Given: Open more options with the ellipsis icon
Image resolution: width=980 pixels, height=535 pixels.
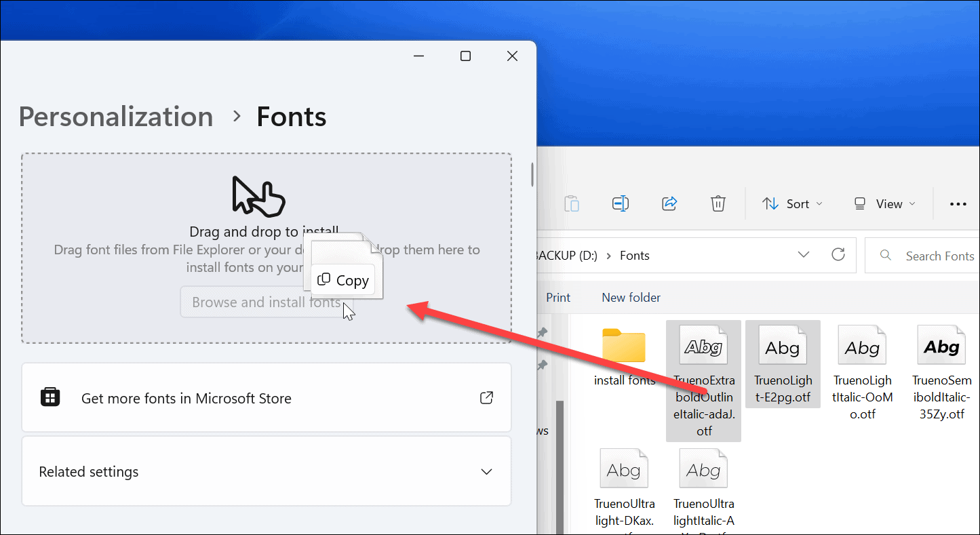Looking at the screenshot, I should coord(958,203).
